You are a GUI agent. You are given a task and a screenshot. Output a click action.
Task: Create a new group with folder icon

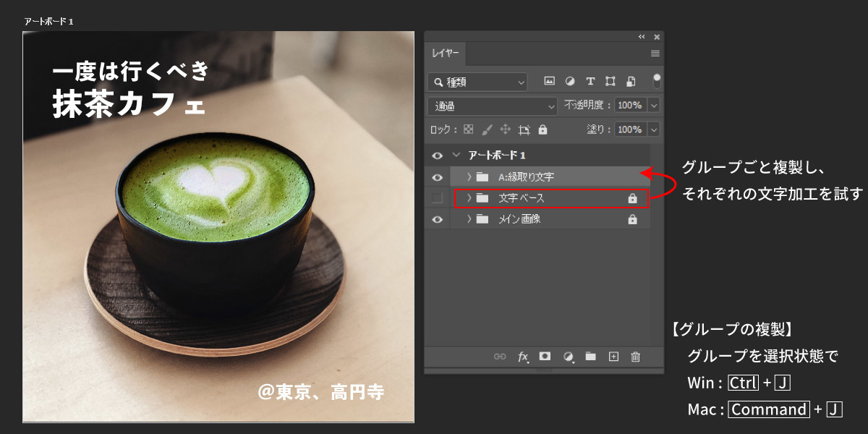tap(590, 356)
